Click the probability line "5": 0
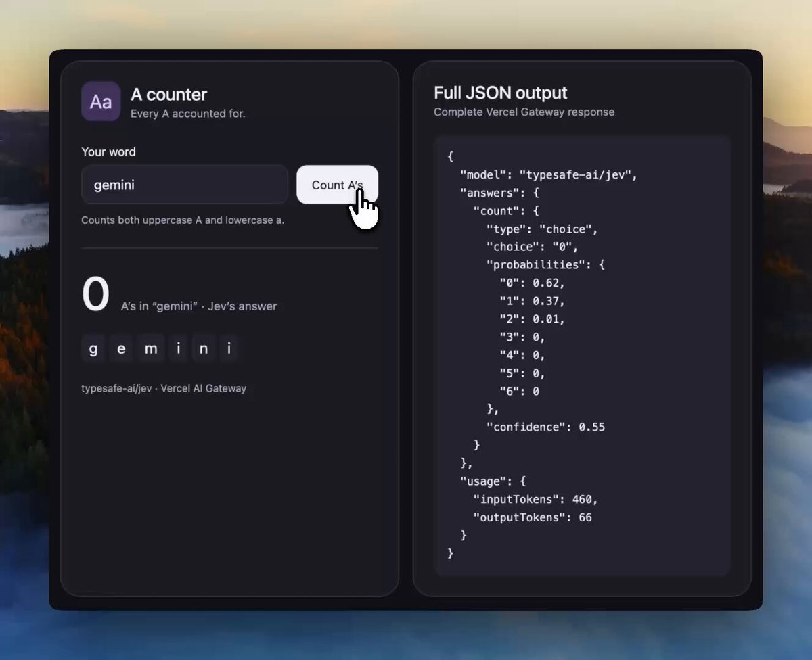The width and height of the screenshot is (812, 660). [522, 373]
